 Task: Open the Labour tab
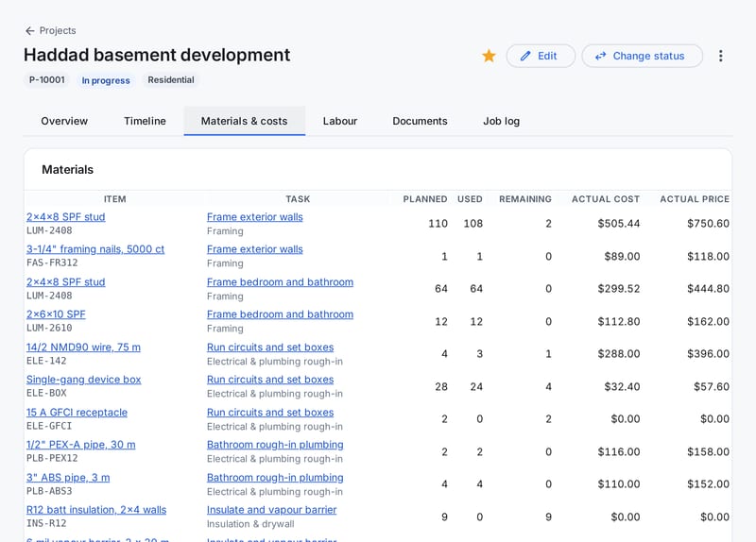(x=340, y=121)
